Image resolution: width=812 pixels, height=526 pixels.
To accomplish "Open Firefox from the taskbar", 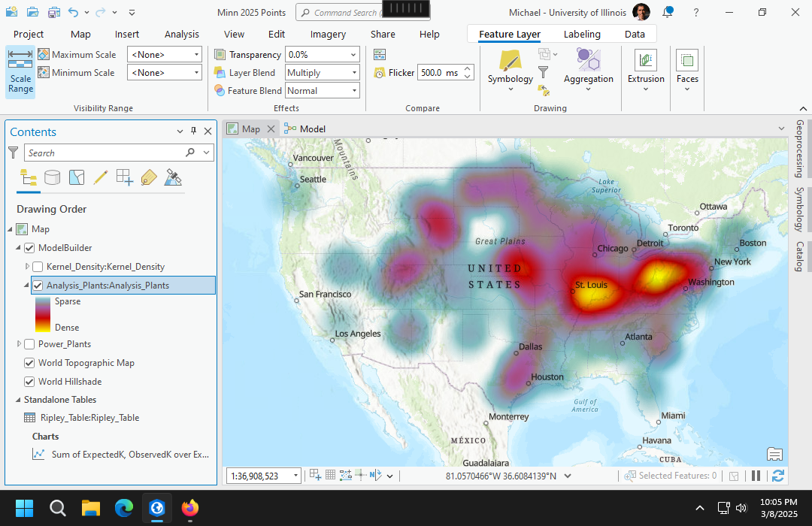I will click(x=190, y=509).
